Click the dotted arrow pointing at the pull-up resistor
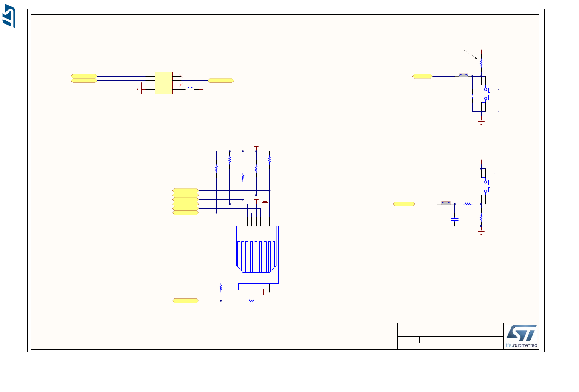The image size is (579, 392). click(471, 54)
